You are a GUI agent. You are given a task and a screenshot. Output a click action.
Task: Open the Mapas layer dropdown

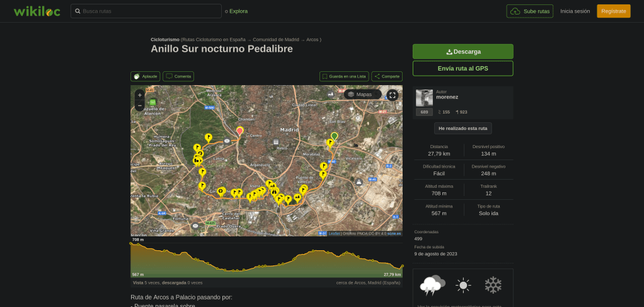click(x=363, y=95)
